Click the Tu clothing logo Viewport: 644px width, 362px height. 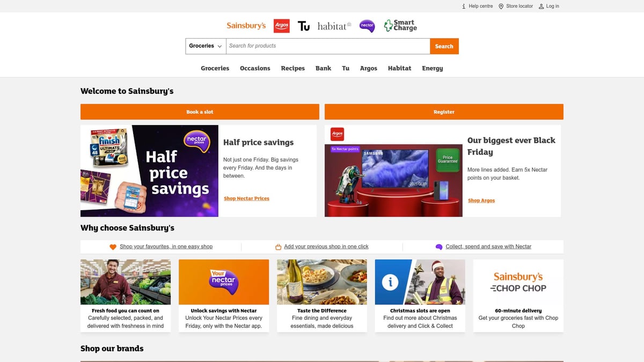click(304, 26)
